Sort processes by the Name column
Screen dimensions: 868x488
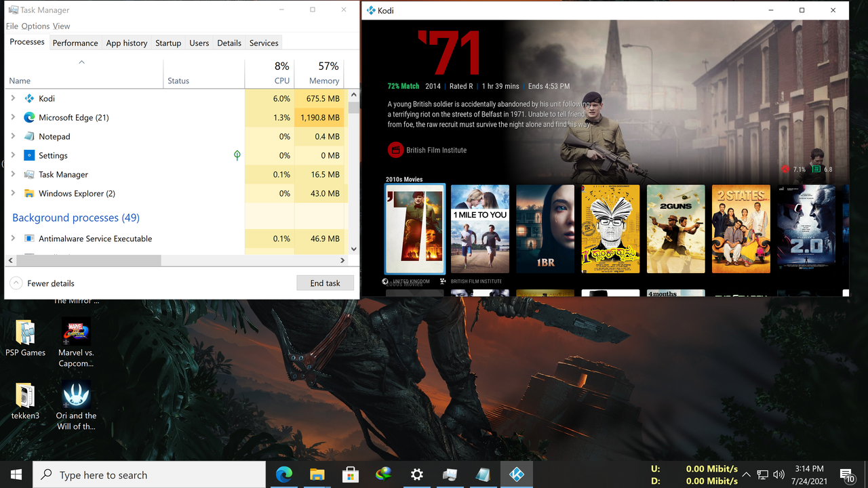pyautogui.click(x=84, y=73)
